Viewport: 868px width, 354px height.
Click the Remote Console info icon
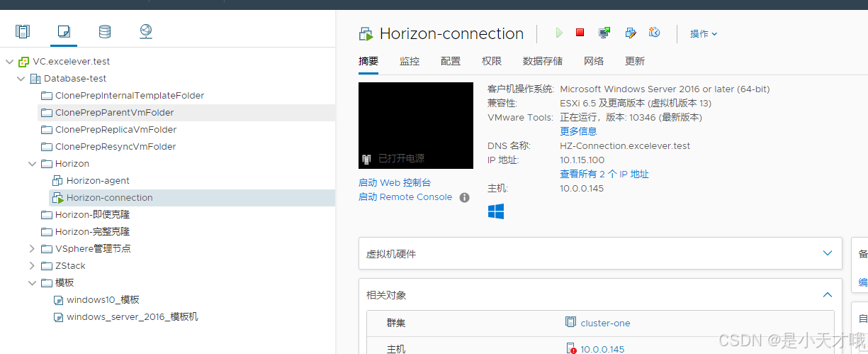(x=465, y=198)
